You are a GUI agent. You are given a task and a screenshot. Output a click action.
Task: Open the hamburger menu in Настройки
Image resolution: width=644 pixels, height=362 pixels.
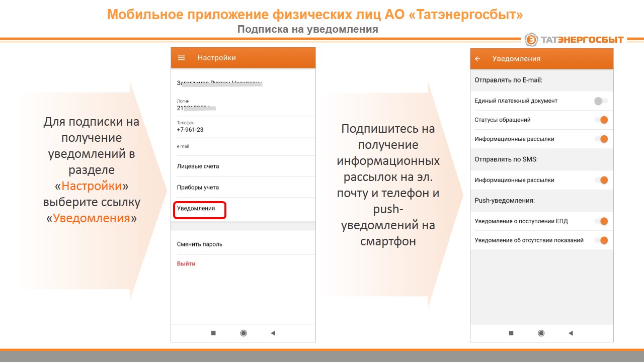[182, 58]
